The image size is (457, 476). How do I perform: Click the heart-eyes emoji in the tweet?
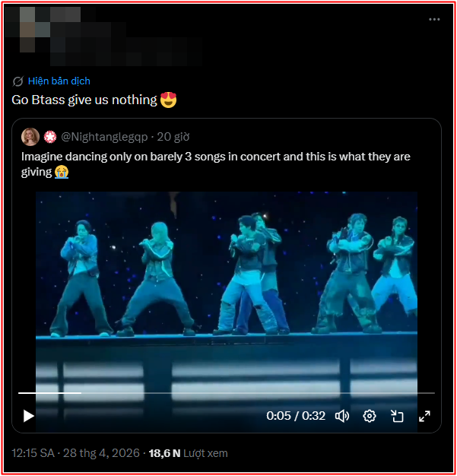tap(168, 100)
